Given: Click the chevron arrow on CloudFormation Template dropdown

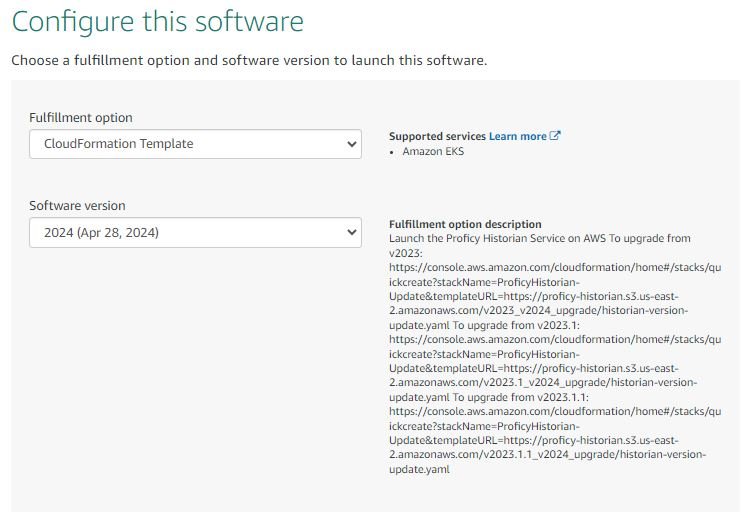Looking at the screenshot, I should [x=352, y=144].
